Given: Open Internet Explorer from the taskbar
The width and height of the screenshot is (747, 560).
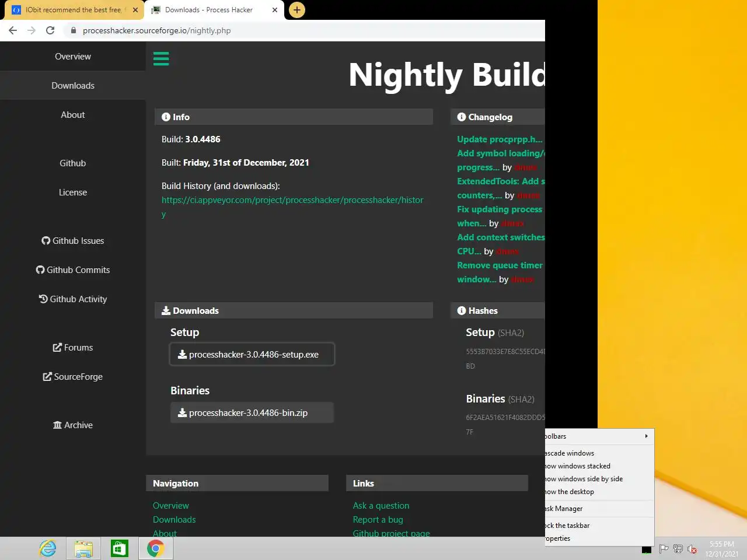Looking at the screenshot, I should pyautogui.click(x=48, y=548).
